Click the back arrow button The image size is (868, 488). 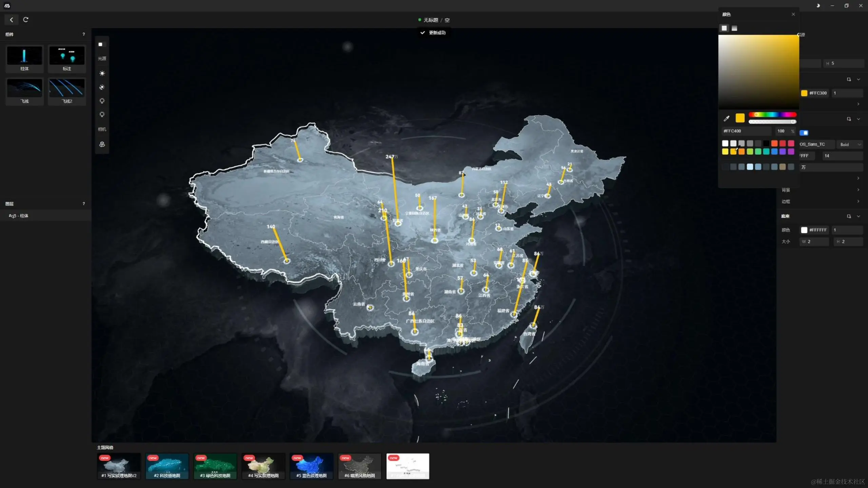pos(12,20)
